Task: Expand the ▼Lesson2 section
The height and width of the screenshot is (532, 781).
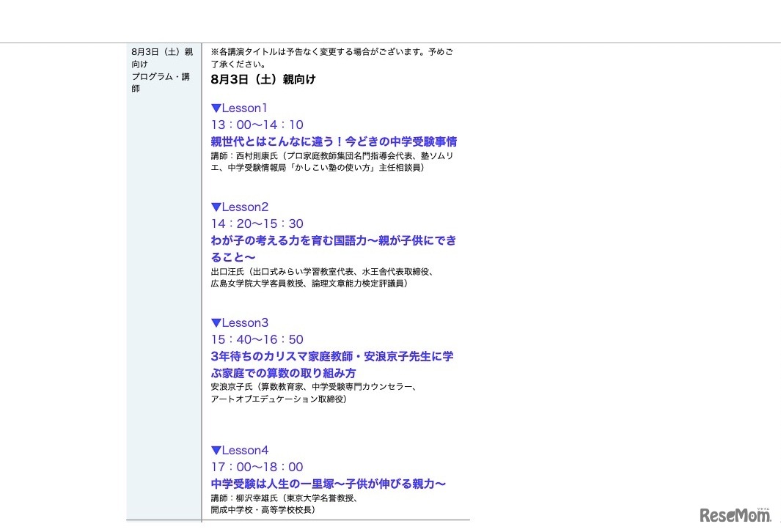Action: pyautogui.click(x=239, y=207)
